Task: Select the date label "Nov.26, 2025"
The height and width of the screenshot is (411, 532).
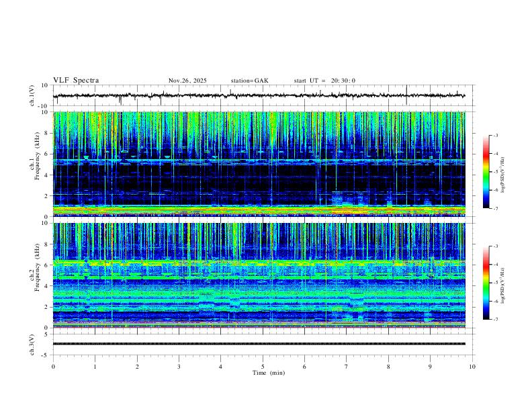Action: (187, 81)
